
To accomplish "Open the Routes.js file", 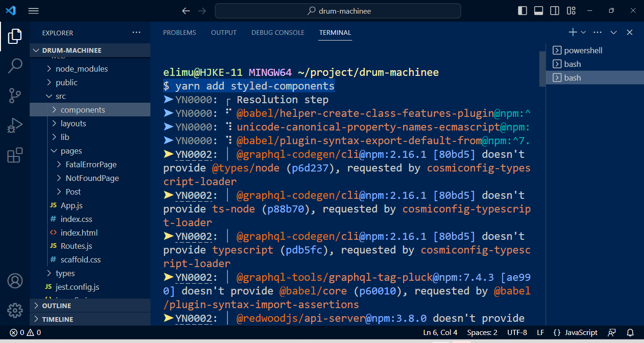I will pos(90,246).
